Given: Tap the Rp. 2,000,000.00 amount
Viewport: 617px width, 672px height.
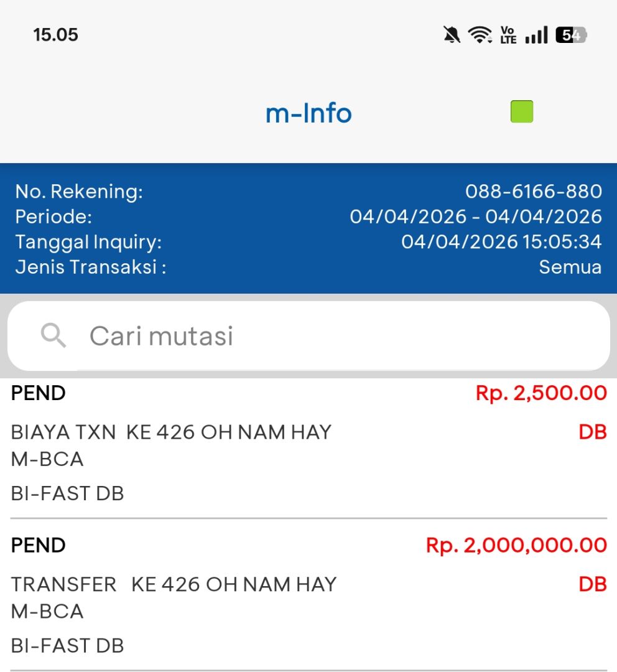Looking at the screenshot, I should pos(516,546).
